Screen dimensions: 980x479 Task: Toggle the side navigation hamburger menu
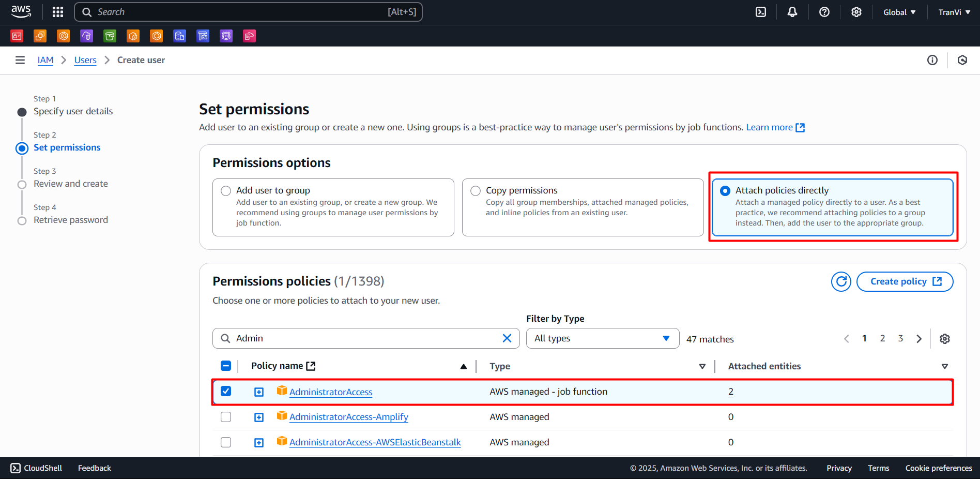coord(20,60)
